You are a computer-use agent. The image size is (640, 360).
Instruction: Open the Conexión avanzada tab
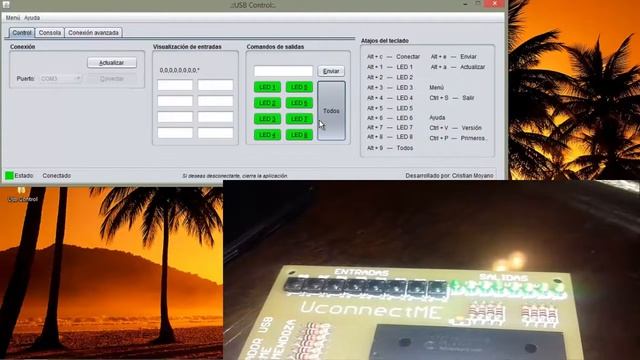tap(93, 33)
